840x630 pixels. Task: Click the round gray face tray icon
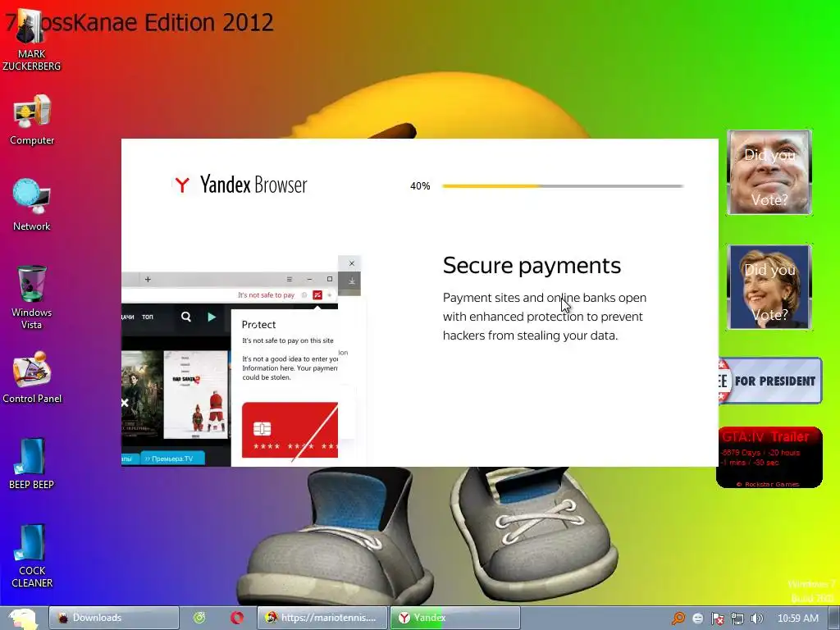(697, 619)
